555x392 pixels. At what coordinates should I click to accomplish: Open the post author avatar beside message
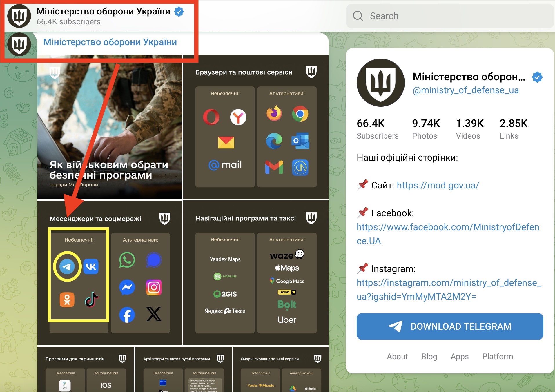click(19, 44)
